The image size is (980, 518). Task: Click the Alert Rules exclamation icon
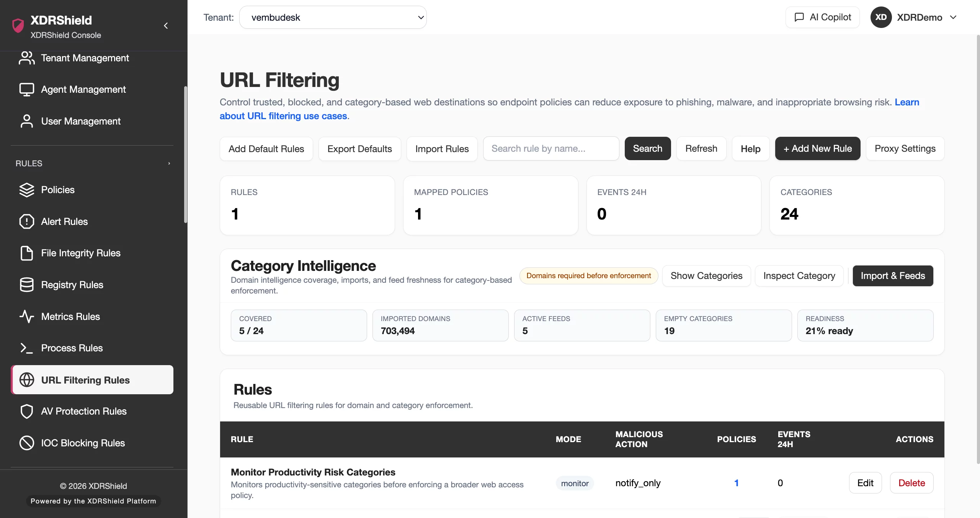pos(27,221)
